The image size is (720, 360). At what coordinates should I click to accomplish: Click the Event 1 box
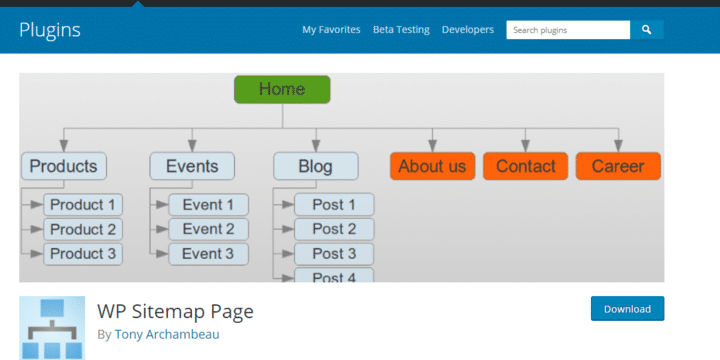pyautogui.click(x=208, y=205)
